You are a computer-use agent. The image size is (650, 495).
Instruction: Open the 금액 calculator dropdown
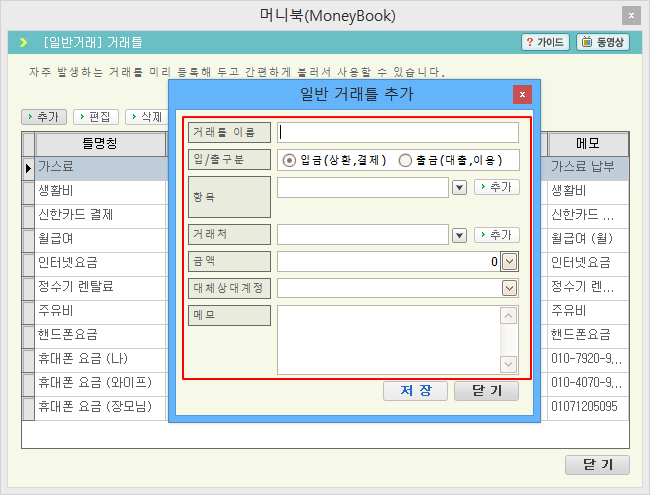pos(509,262)
